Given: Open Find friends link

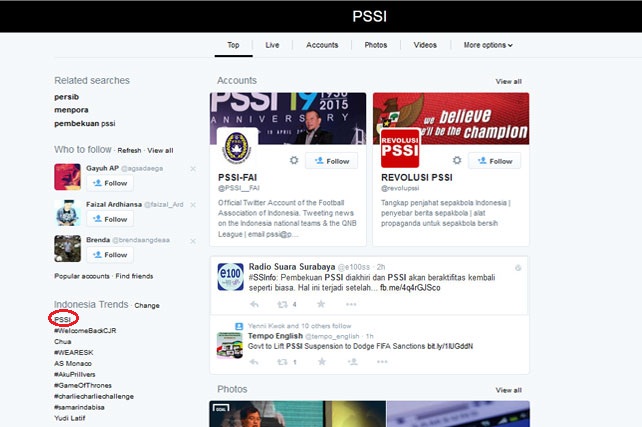Looking at the screenshot, I should (134, 276).
